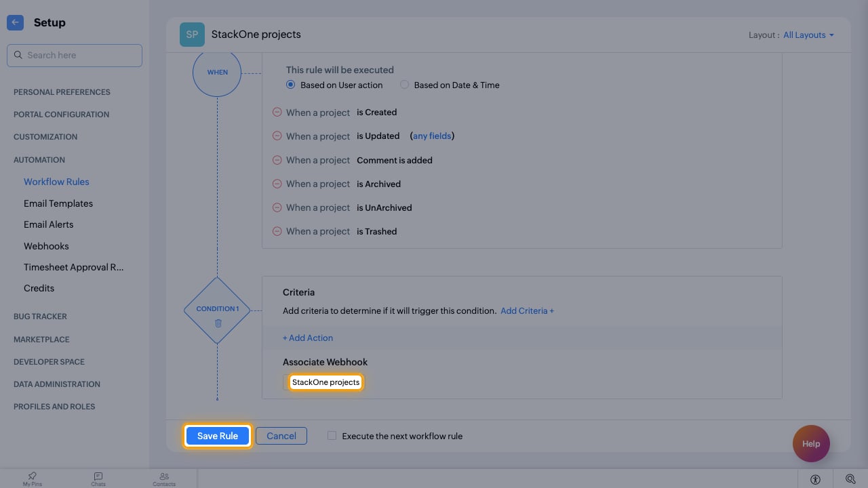The height and width of the screenshot is (488, 868).
Task: Open the All Layouts dropdown
Action: tap(808, 35)
